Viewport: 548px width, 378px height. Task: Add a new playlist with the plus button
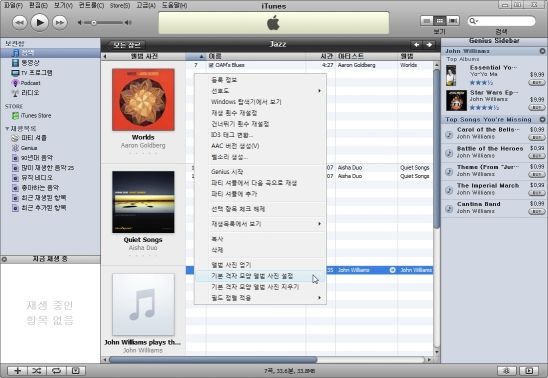point(17,371)
